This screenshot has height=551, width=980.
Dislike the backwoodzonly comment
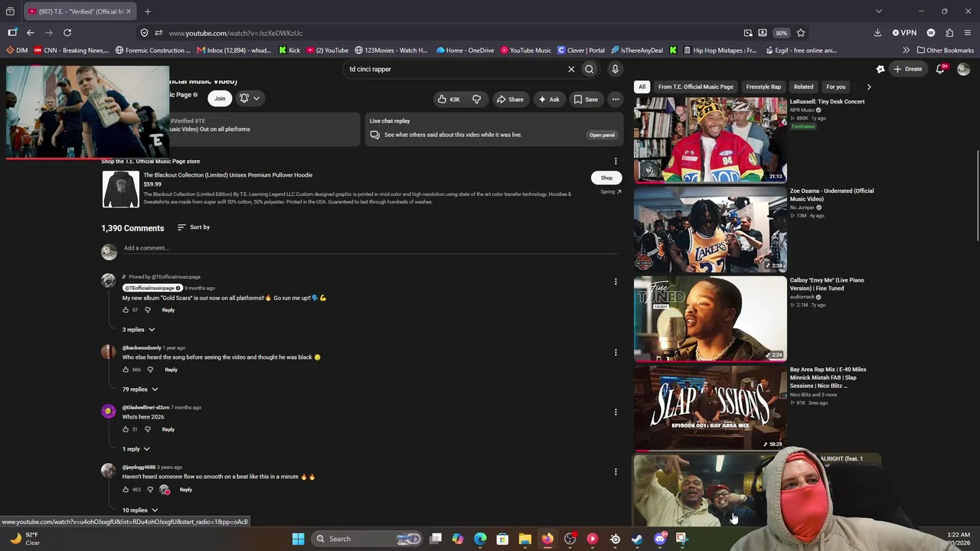150,370
